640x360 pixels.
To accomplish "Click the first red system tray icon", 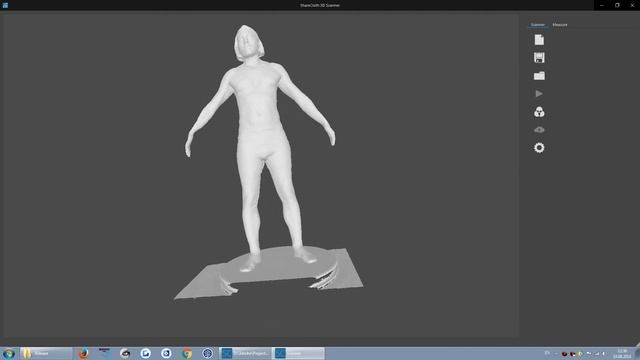I will (x=564, y=354).
